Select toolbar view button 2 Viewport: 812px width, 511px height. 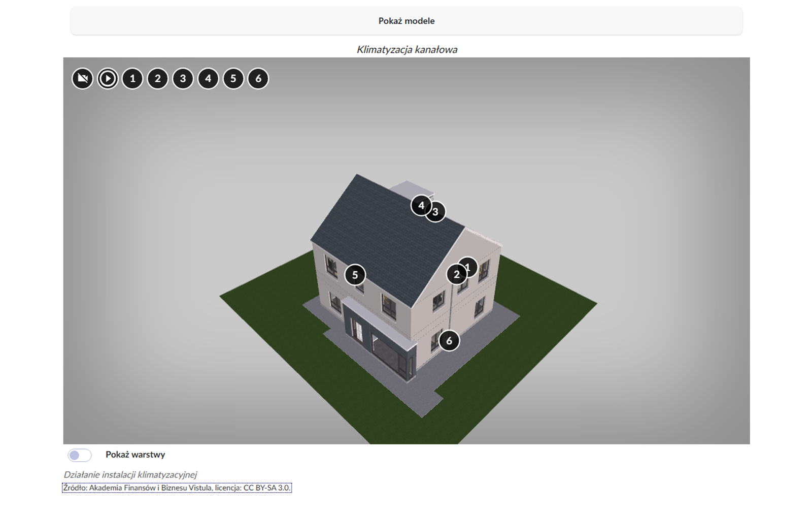pos(158,79)
